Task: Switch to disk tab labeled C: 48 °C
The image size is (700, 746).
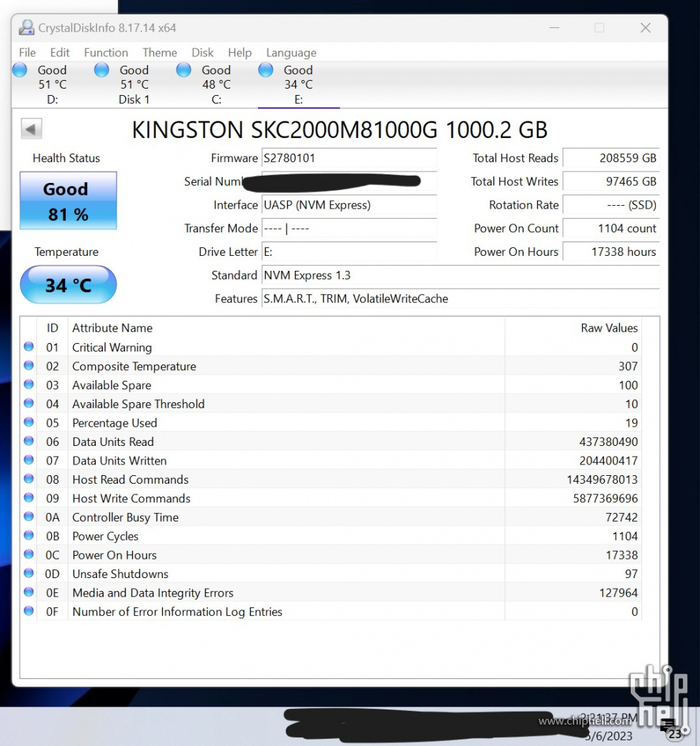Action: pyautogui.click(x=216, y=85)
